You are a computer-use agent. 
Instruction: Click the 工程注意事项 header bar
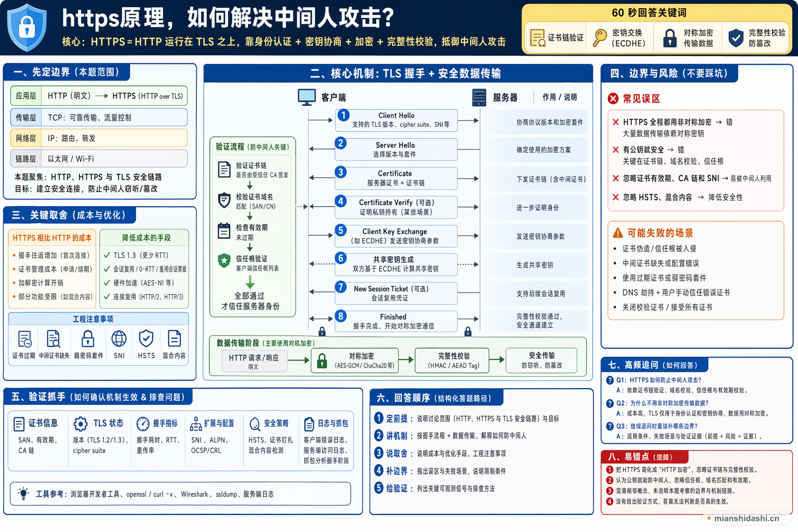click(x=98, y=318)
